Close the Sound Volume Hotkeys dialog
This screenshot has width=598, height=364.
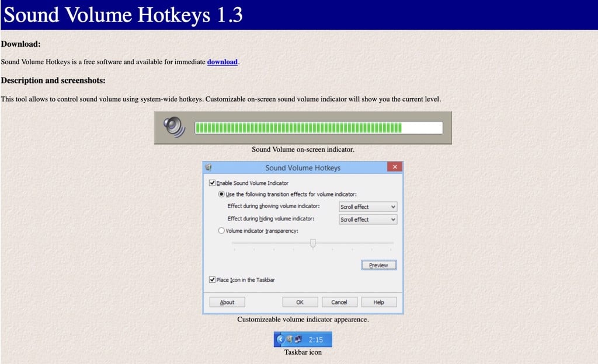(395, 167)
